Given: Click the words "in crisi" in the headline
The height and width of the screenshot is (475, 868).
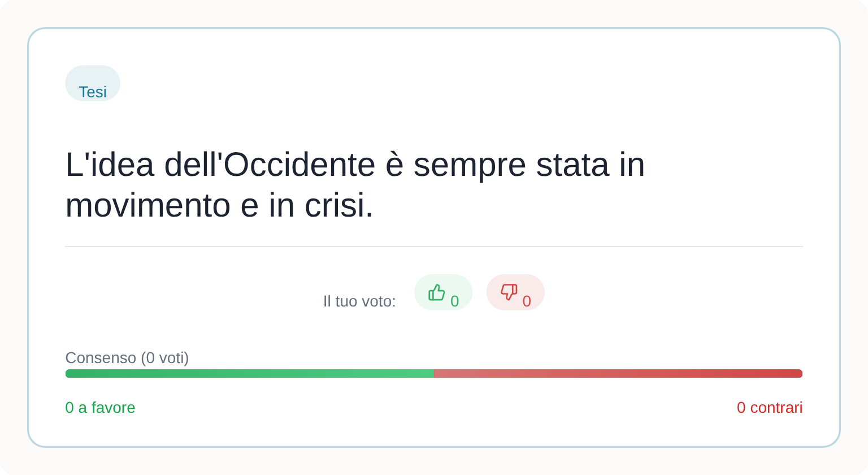Looking at the screenshot, I should (321, 205).
